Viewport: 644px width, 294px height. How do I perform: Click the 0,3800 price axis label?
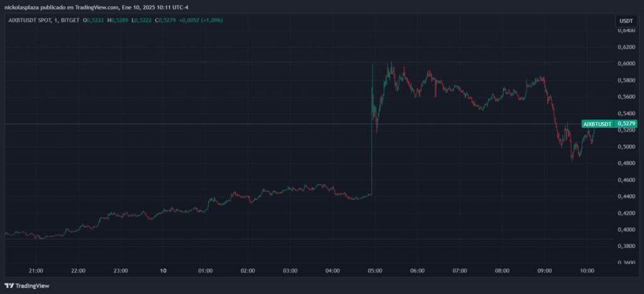point(626,246)
